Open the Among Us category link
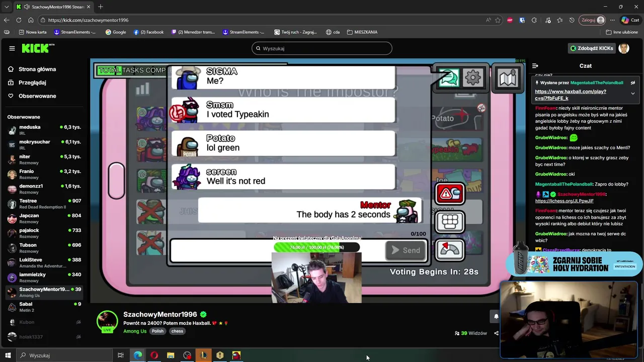644x362 pixels. click(135, 331)
